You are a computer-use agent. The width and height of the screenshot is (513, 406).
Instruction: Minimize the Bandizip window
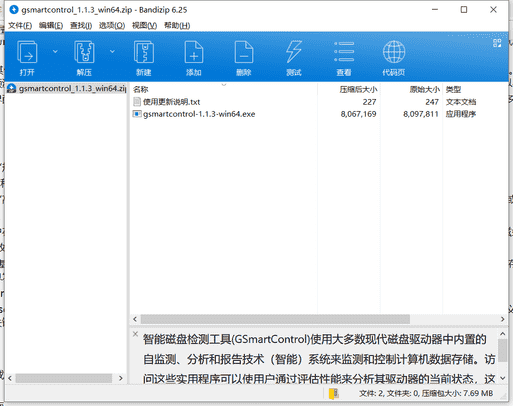coord(435,10)
